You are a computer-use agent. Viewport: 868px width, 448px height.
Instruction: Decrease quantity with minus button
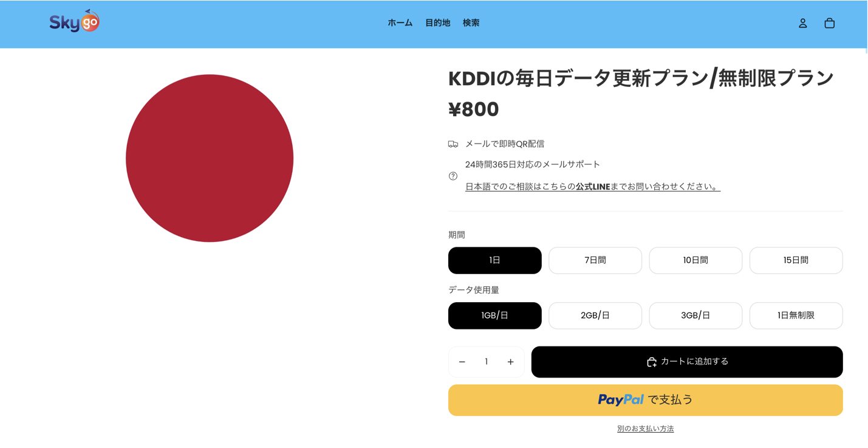pyautogui.click(x=462, y=362)
